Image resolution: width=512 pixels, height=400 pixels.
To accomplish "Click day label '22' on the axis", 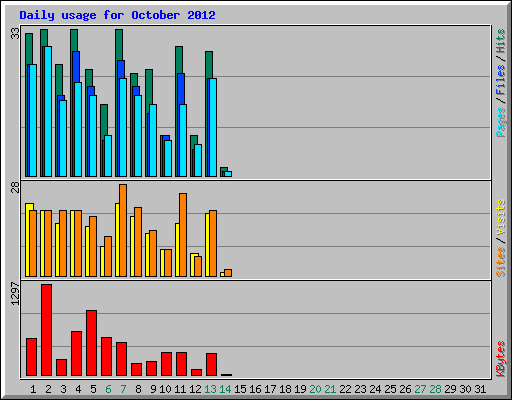I will (345, 389).
